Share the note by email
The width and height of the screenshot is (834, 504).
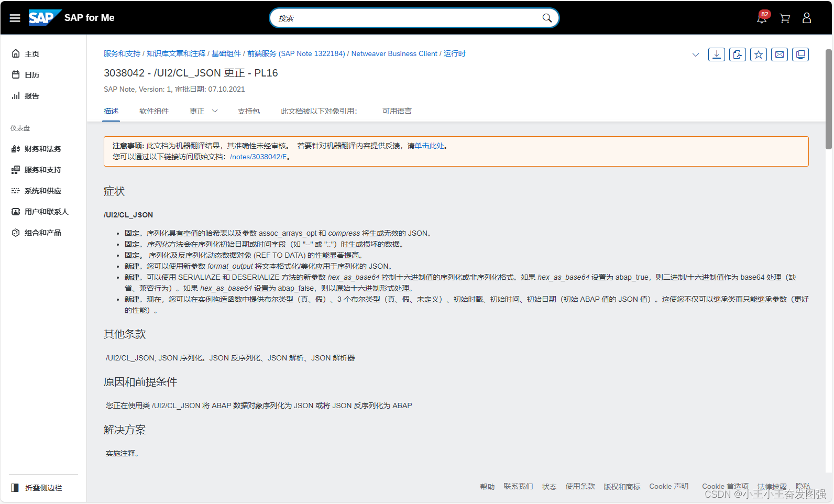pos(780,54)
